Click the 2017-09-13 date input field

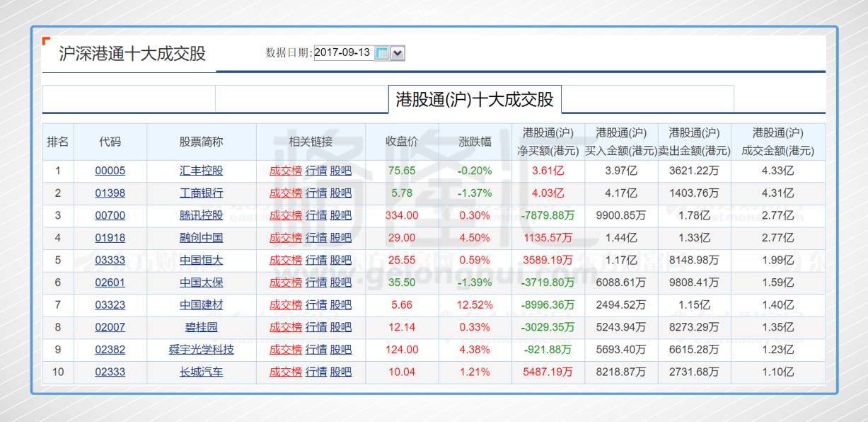point(342,52)
